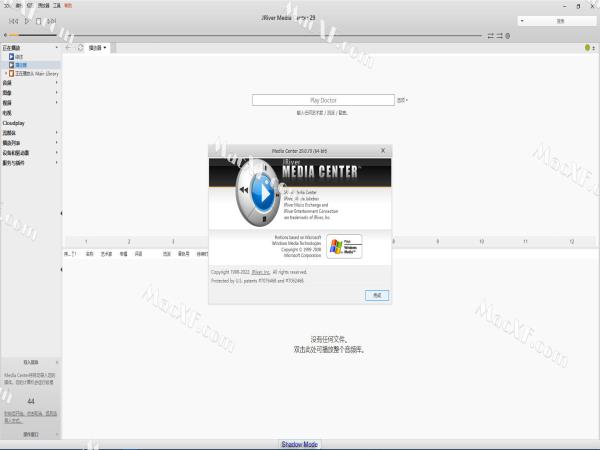600x450 pixels.
Task: Click the column header labeled 12
Action: pyautogui.click(x=572, y=241)
